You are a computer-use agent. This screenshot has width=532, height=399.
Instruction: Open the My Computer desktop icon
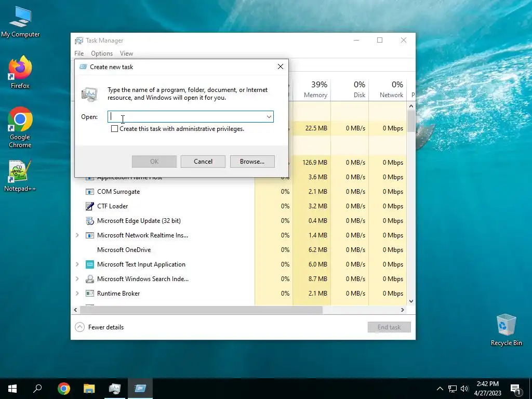(x=20, y=22)
